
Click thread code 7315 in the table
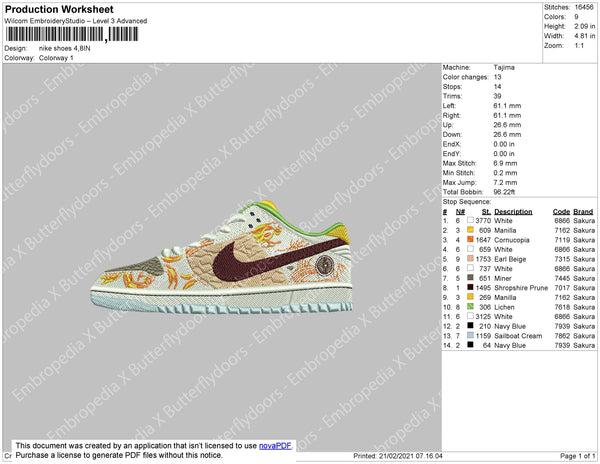tap(562, 259)
